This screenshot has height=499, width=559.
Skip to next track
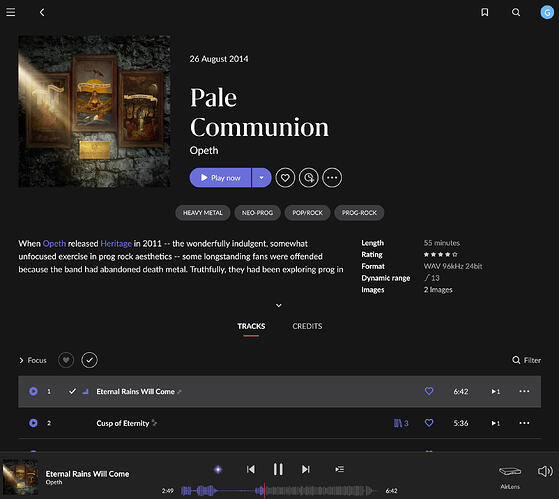point(306,469)
